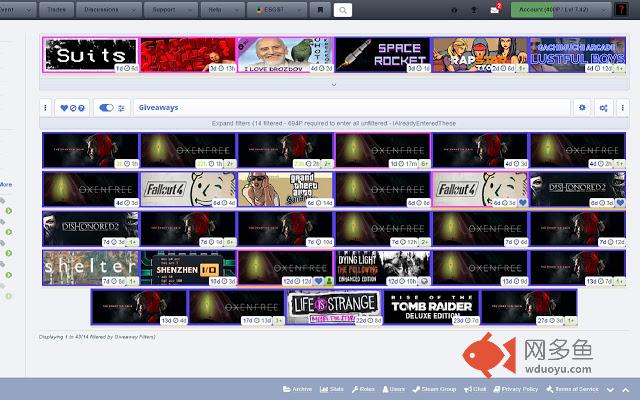Open the bookmarks icon in header

[320, 10]
